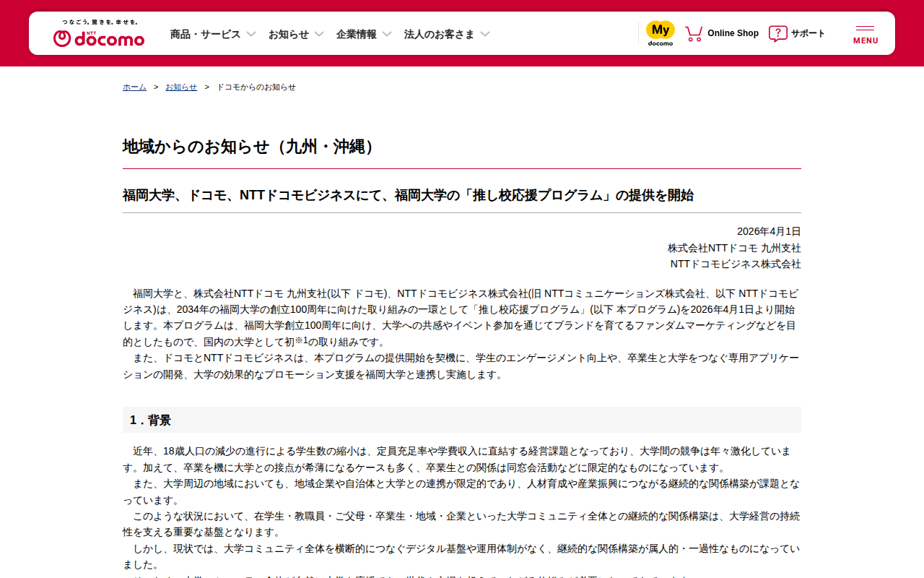Open the 企業情報 menu
The width and height of the screenshot is (924, 578).
pyautogui.click(x=356, y=34)
